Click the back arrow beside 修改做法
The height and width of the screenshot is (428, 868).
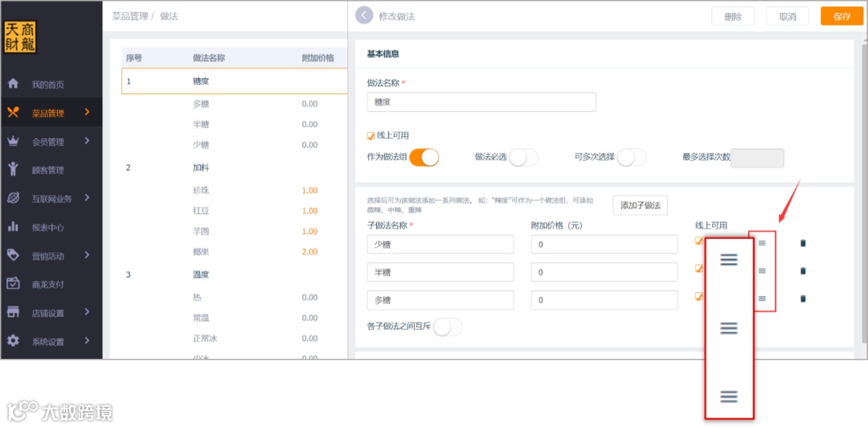[364, 15]
